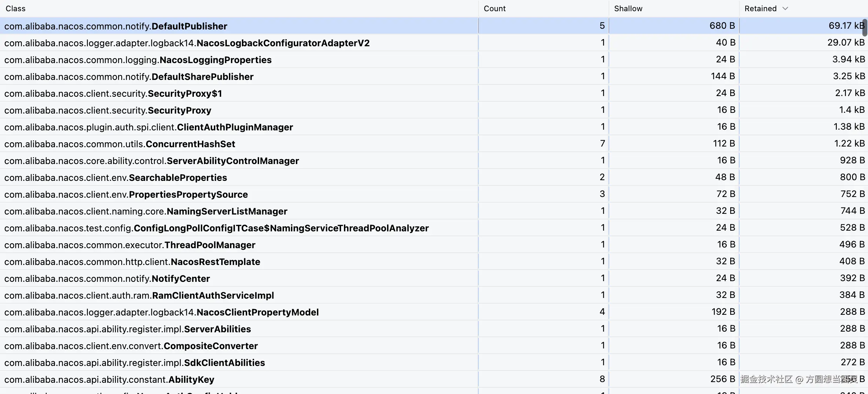The width and height of the screenshot is (868, 394).
Task: Select the NacosLoggingProperties row
Action: pos(434,59)
